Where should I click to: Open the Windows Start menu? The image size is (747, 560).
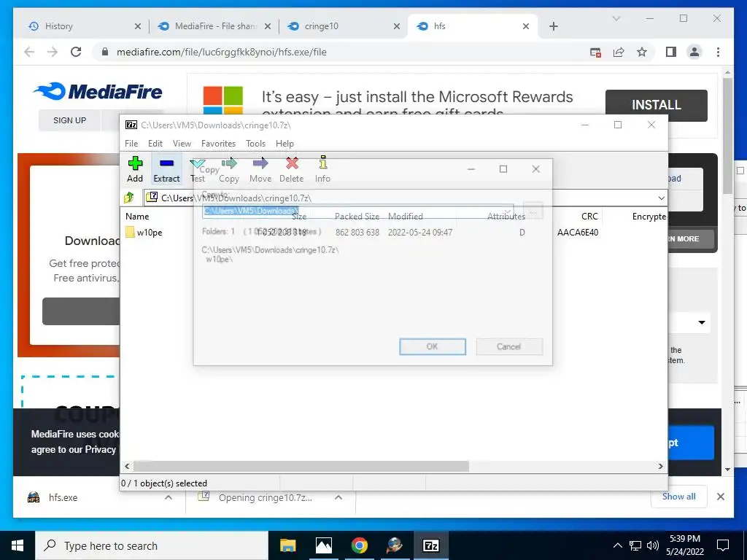click(18, 545)
